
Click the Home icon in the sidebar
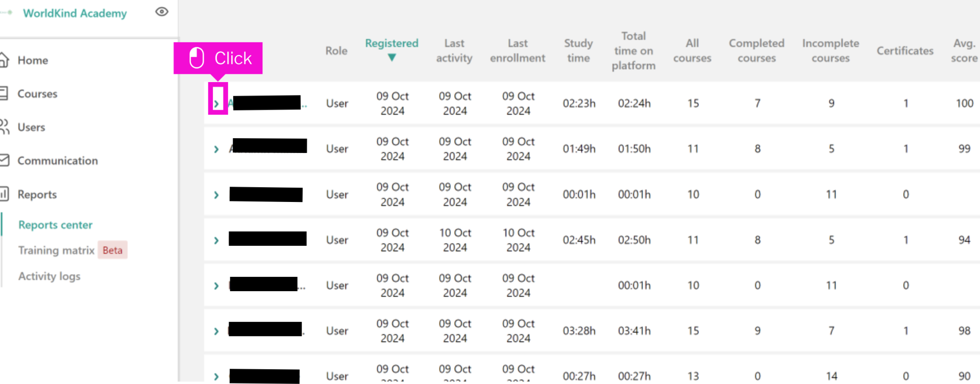point(4,60)
